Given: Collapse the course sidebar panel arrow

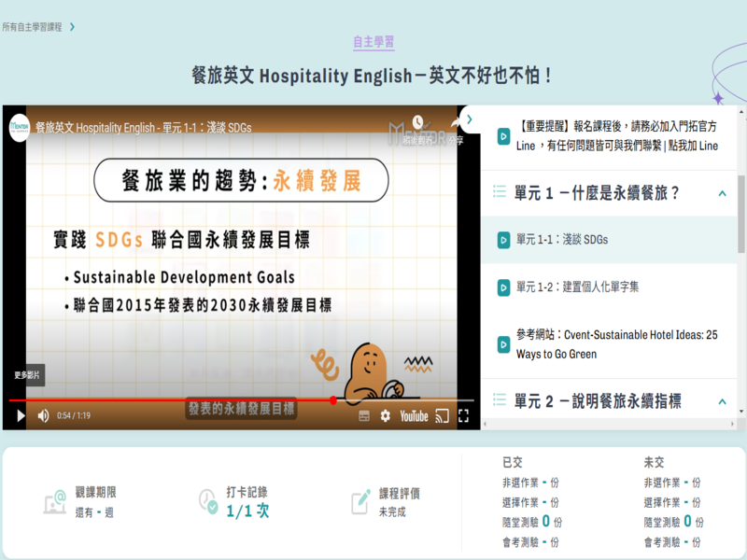Looking at the screenshot, I should [x=469, y=119].
